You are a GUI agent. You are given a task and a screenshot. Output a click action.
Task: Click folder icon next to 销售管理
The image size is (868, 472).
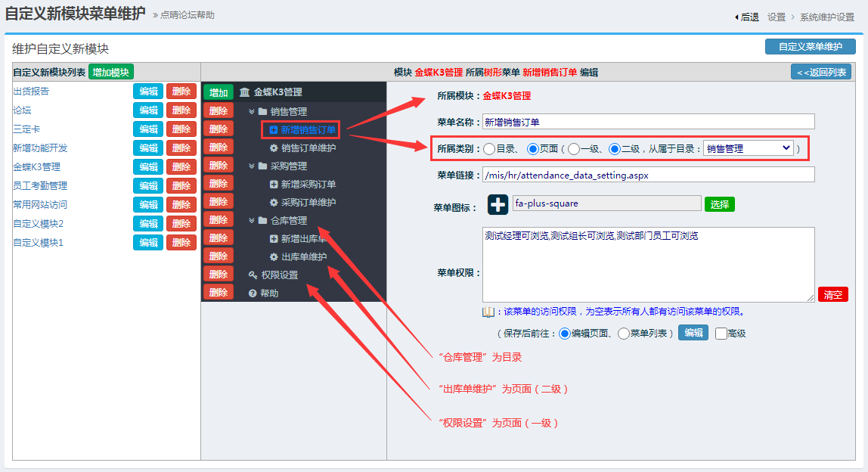click(x=263, y=111)
